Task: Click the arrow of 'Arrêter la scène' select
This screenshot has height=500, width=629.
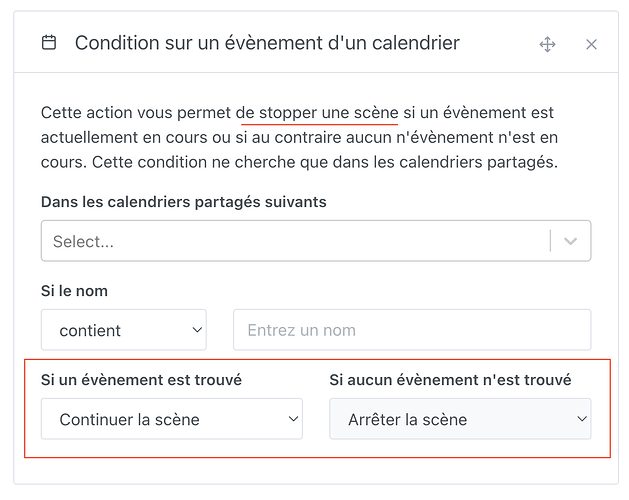Action: 581,420
